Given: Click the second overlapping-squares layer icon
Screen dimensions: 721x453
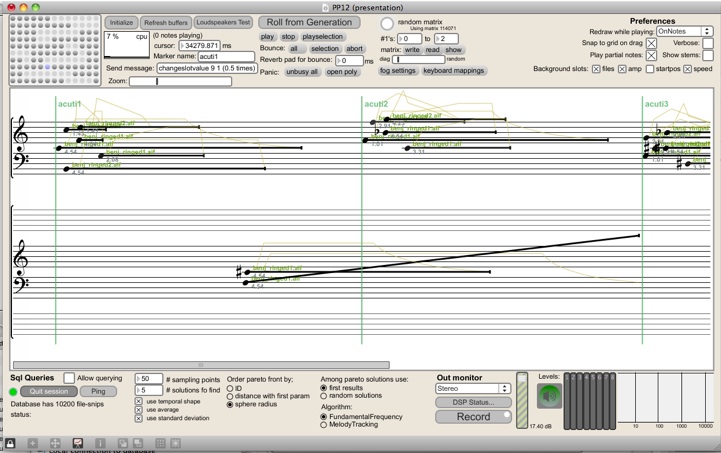Looking at the screenshot, I should [x=137, y=443].
